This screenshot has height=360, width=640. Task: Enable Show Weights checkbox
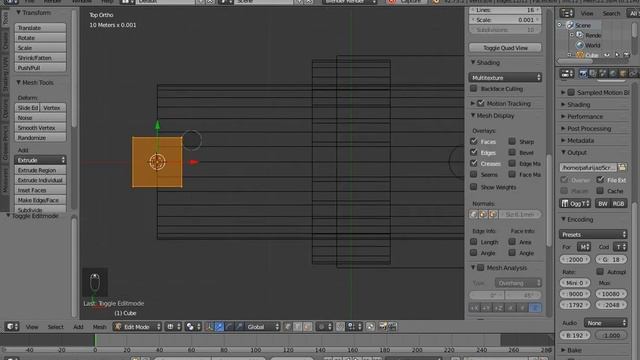tap(473, 187)
